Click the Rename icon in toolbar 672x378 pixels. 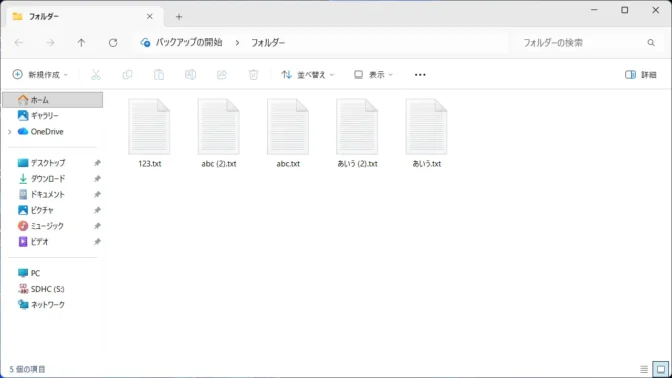(x=190, y=75)
